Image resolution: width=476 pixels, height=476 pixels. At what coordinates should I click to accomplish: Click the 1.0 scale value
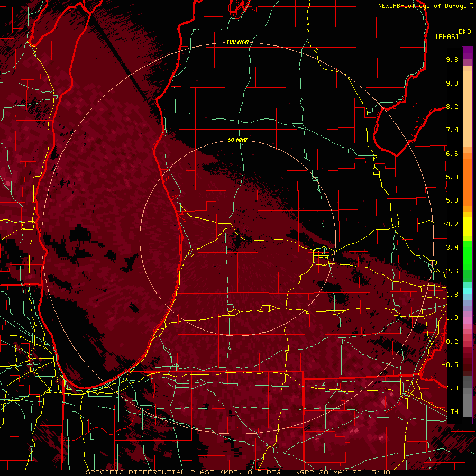[x=452, y=318]
